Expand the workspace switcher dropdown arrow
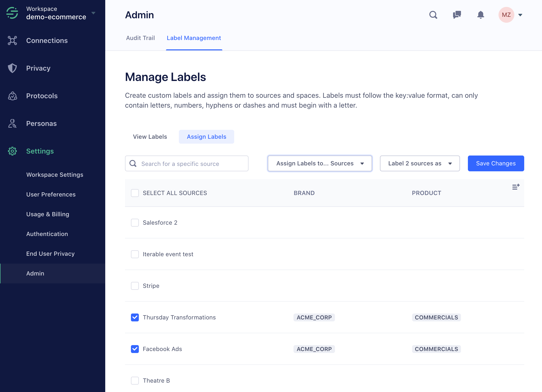Screen dimensions: 542x392 click(93, 13)
